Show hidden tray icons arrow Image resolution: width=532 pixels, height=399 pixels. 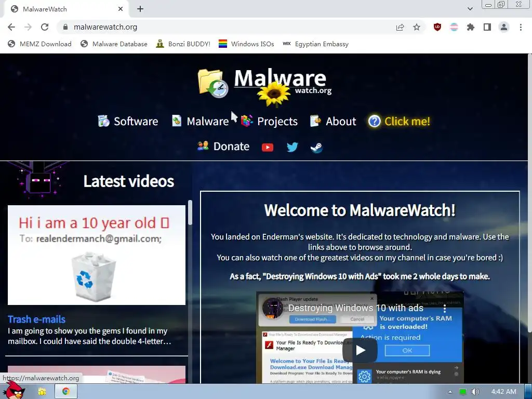tap(450, 392)
